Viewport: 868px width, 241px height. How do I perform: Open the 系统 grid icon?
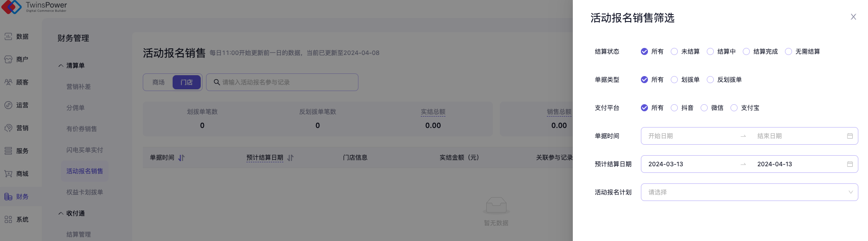(8, 219)
